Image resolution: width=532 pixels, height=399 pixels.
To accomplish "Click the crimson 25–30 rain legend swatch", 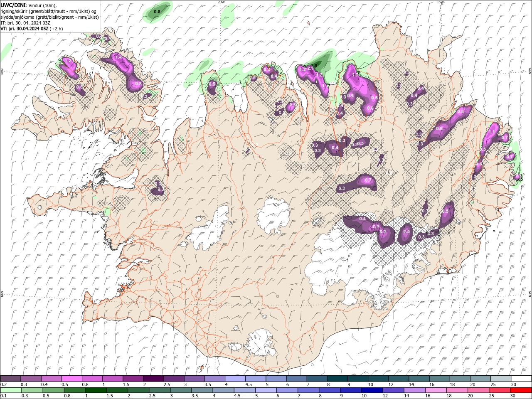I will 499,390.
